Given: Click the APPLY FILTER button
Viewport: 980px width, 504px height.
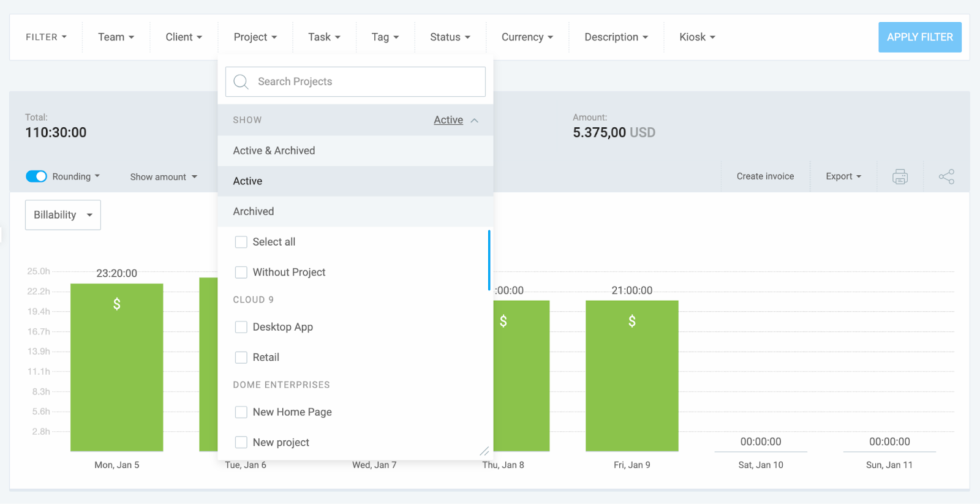Looking at the screenshot, I should (x=920, y=37).
